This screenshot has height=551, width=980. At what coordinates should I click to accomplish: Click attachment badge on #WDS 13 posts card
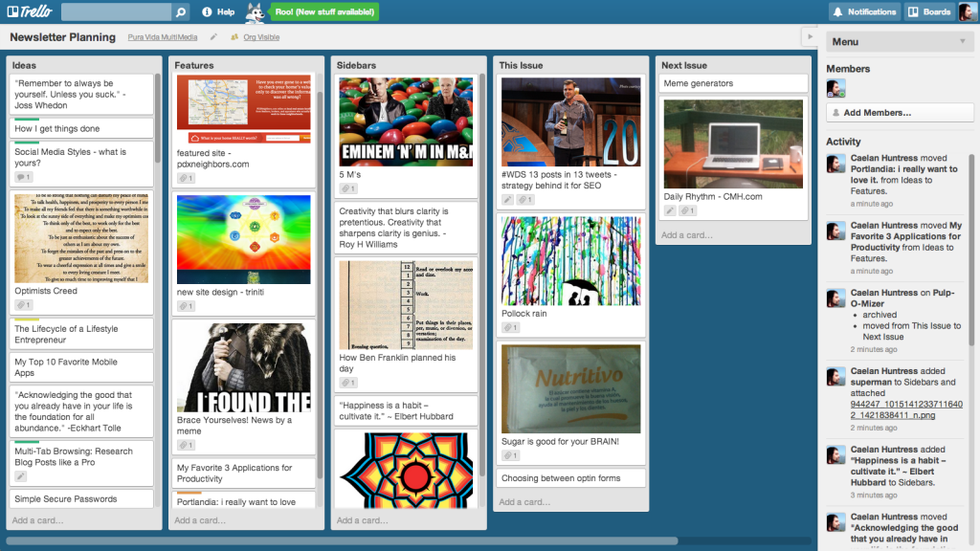click(x=525, y=200)
